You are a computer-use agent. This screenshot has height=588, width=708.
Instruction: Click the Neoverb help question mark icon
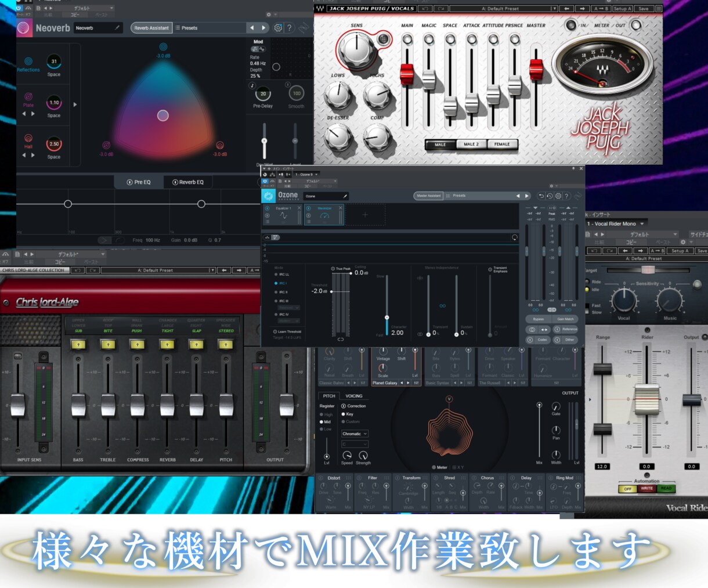[x=289, y=28]
